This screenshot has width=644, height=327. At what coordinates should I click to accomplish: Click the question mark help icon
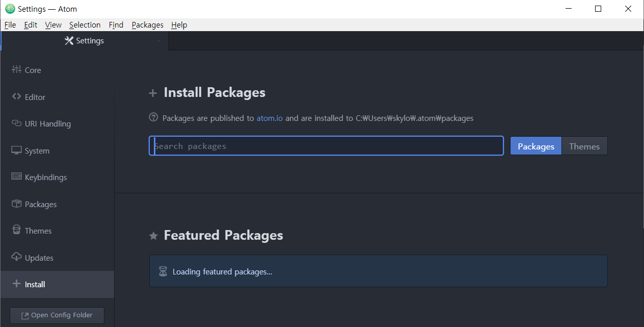click(x=153, y=117)
